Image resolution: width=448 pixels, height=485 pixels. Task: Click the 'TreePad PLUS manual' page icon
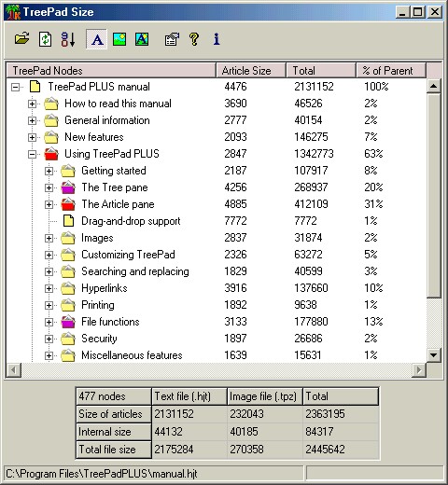(x=35, y=87)
